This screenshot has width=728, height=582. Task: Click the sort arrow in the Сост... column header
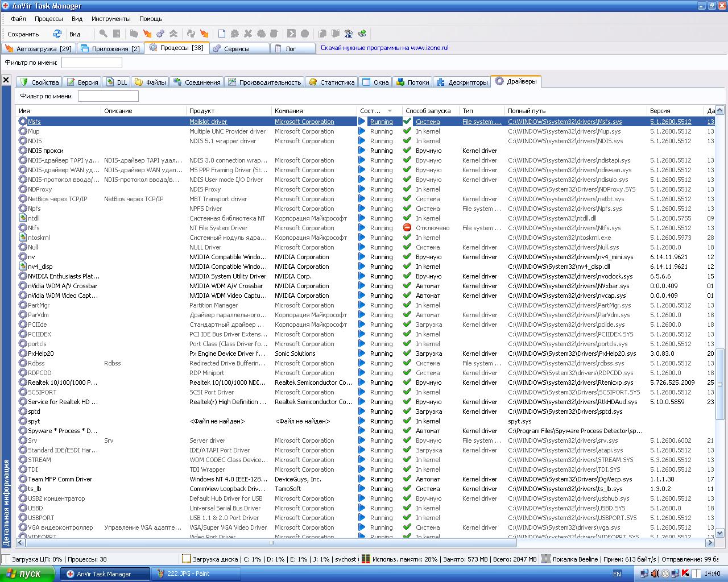tap(390, 111)
